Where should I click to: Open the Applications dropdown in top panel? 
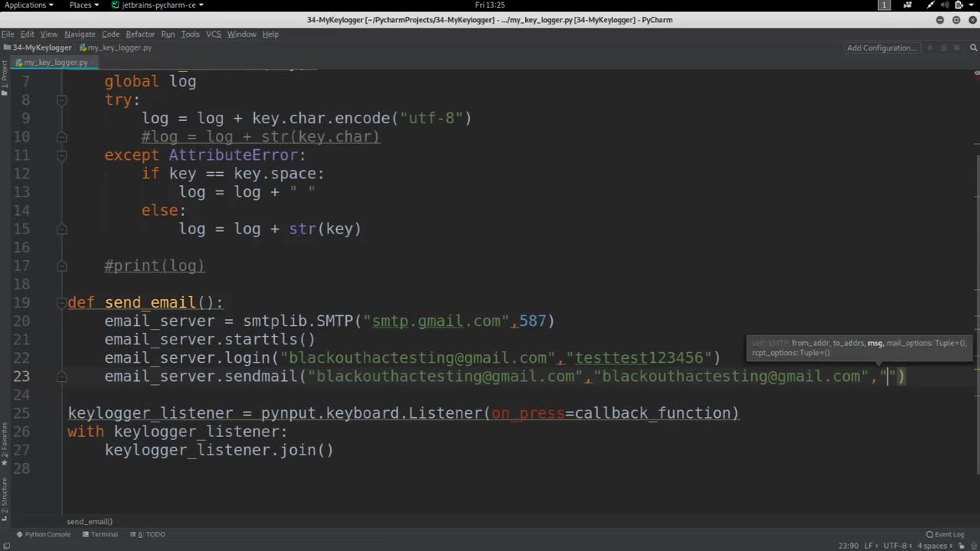tap(29, 5)
